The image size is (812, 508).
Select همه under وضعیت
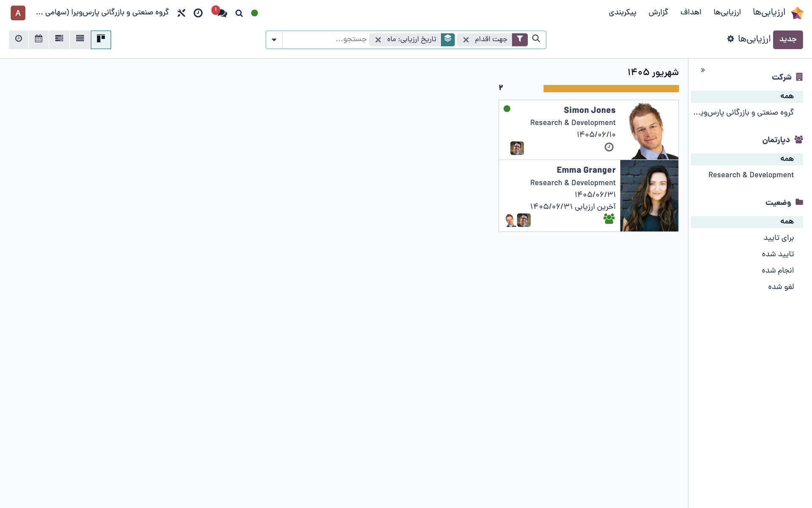[746, 222]
